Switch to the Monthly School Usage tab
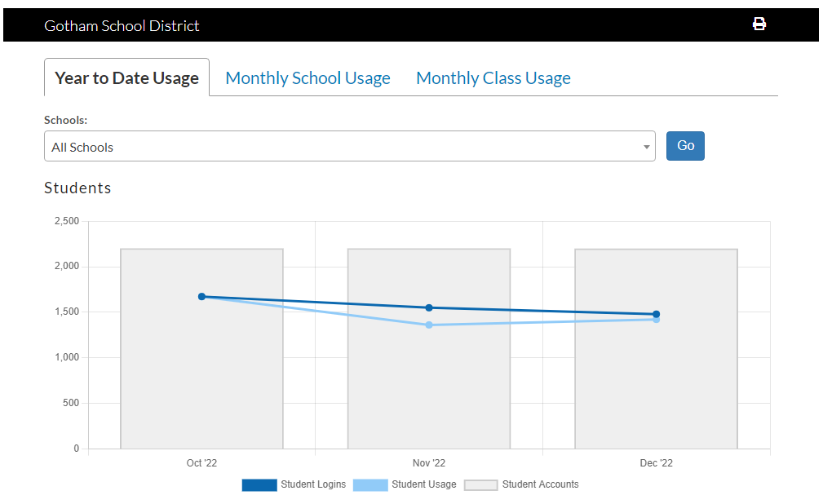Viewport: 823px width, 504px height. coord(308,77)
